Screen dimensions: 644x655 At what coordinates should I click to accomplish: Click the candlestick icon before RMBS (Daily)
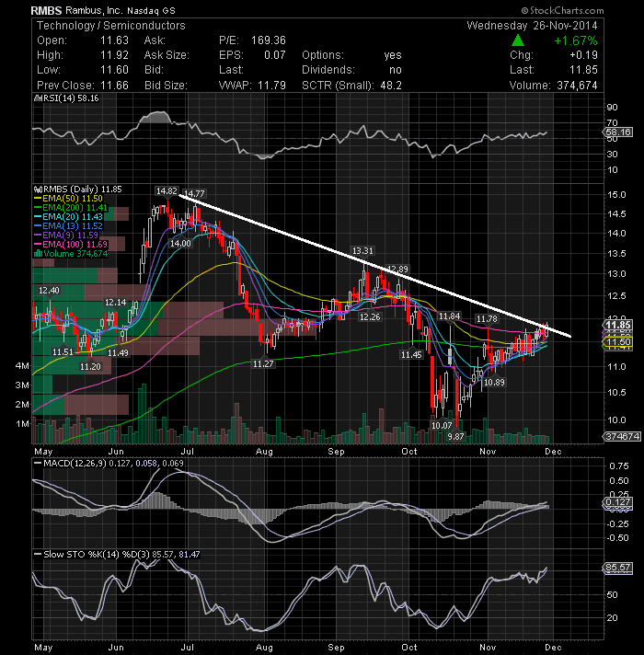(38, 190)
